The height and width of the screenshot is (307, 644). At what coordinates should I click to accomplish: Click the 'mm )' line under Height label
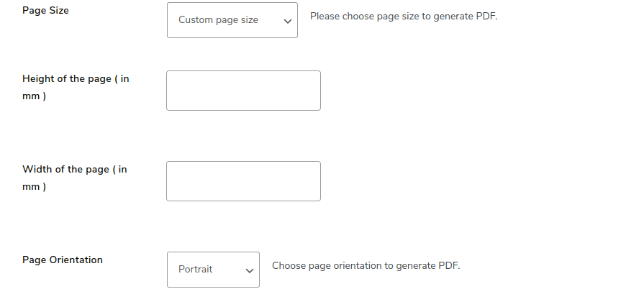tap(34, 96)
